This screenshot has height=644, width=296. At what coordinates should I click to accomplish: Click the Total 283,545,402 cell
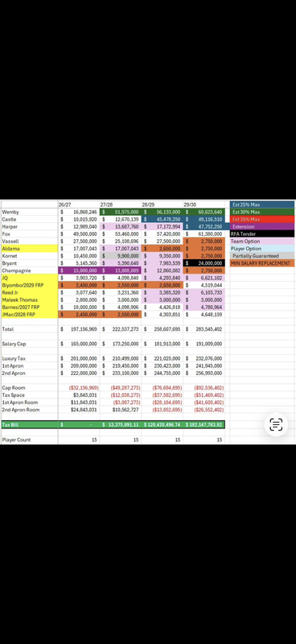point(204,329)
